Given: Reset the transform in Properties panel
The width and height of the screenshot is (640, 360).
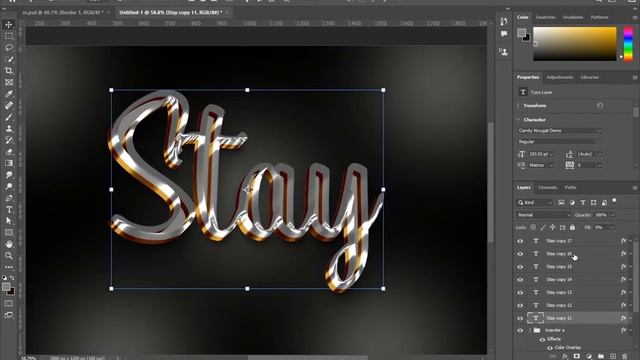Looking at the screenshot, I should pos(600,106).
